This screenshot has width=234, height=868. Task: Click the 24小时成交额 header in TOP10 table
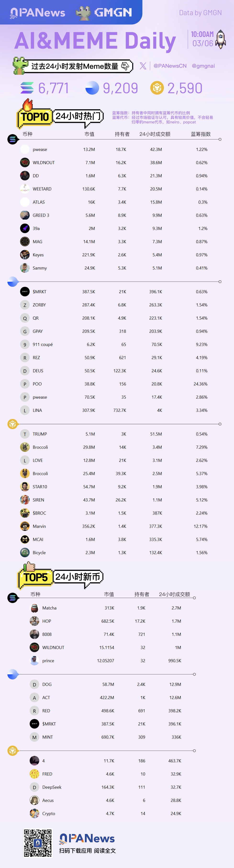click(155, 134)
